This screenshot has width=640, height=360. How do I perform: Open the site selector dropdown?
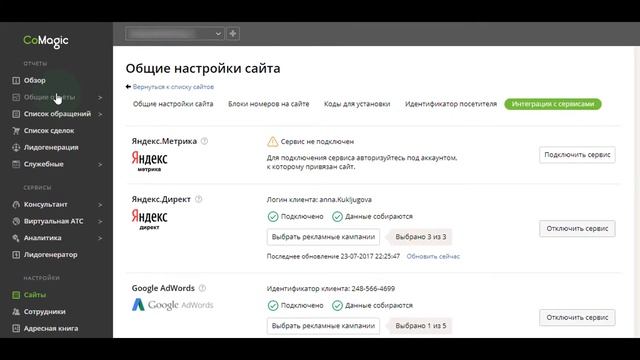pos(175,33)
